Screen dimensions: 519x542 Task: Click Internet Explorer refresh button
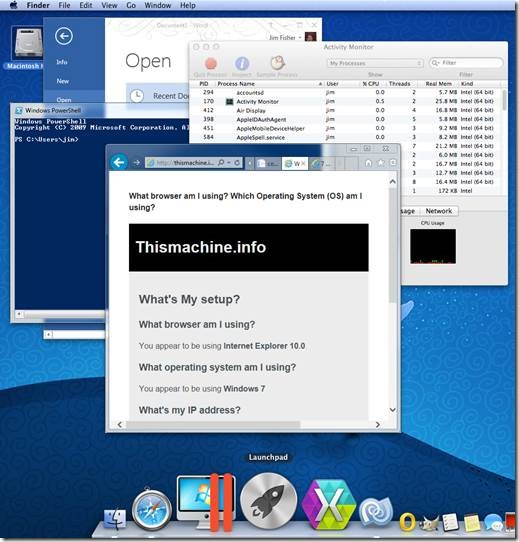(237, 162)
